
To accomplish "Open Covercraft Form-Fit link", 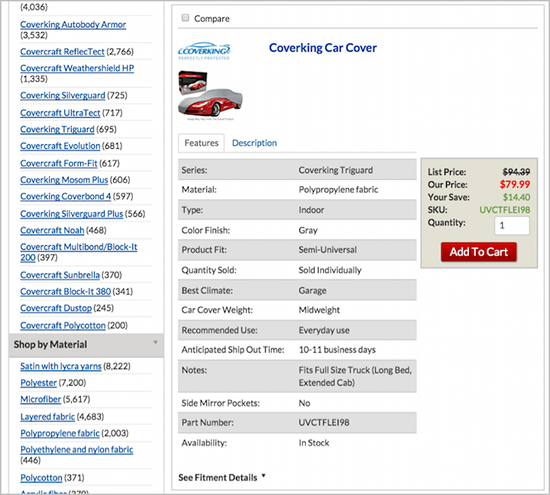I will point(59,163).
